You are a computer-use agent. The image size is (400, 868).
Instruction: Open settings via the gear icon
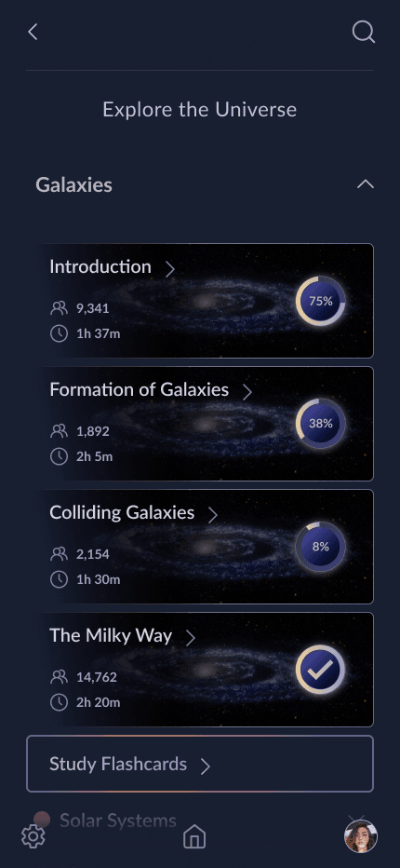click(33, 836)
